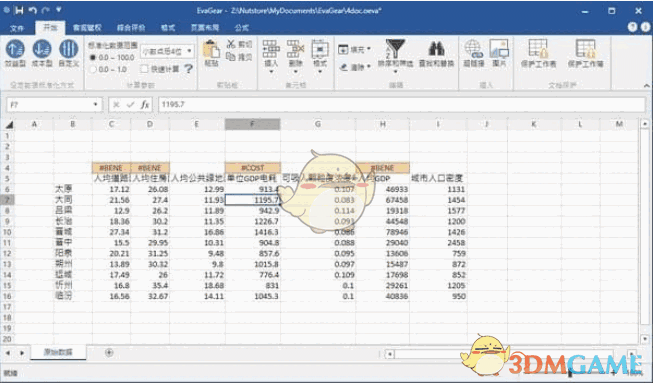Redo the action in title bar
The height and width of the screenshot is (383, 653).
45,10
